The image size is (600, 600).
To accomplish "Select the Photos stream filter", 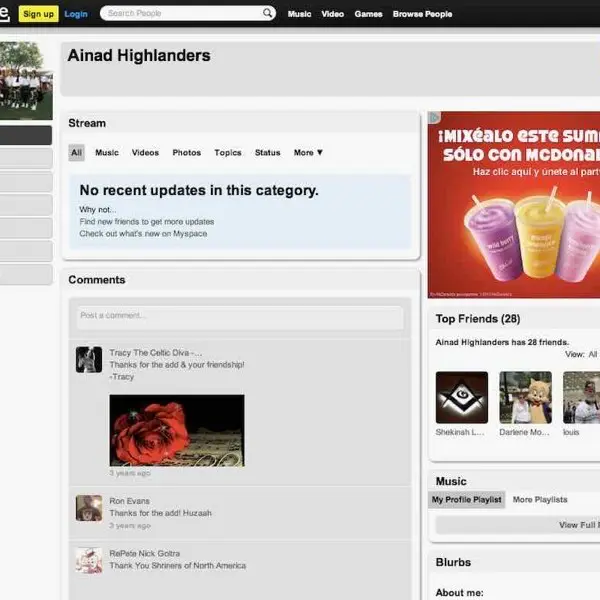I will (x=186, y=153).
